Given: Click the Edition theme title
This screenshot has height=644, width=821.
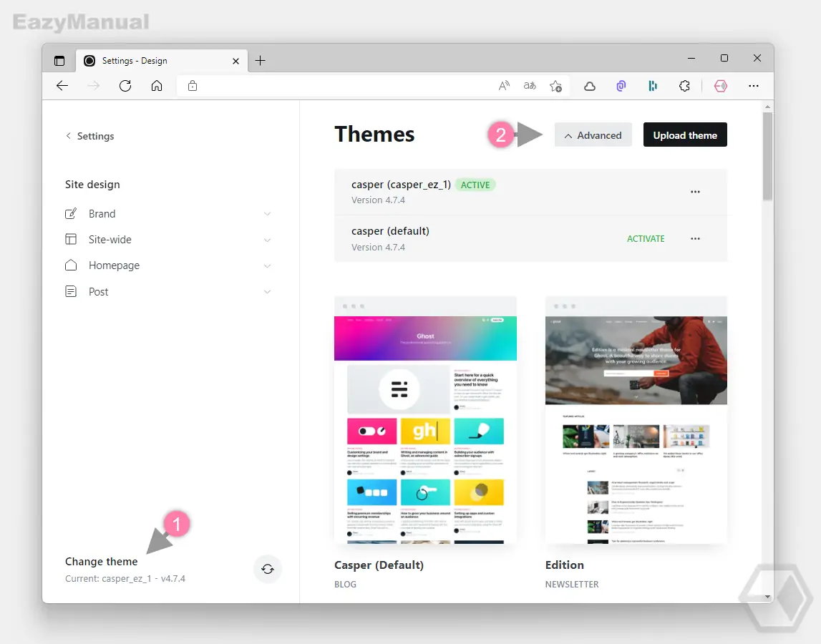Looking at the screenshot, I should pyautogui.click(x=565, y=565).
